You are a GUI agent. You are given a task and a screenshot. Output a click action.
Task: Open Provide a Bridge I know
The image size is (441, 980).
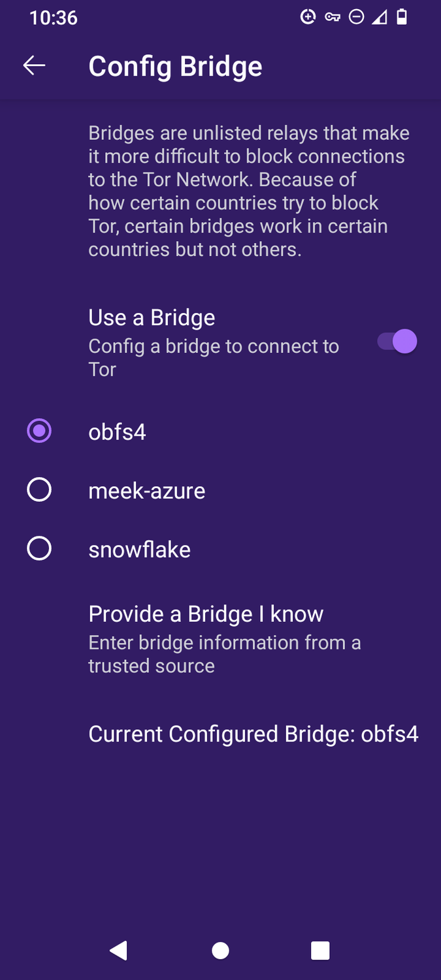coord(206,613)
